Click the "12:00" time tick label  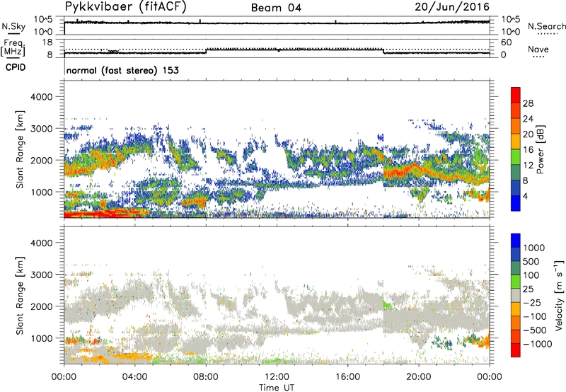tap(277, 377)
